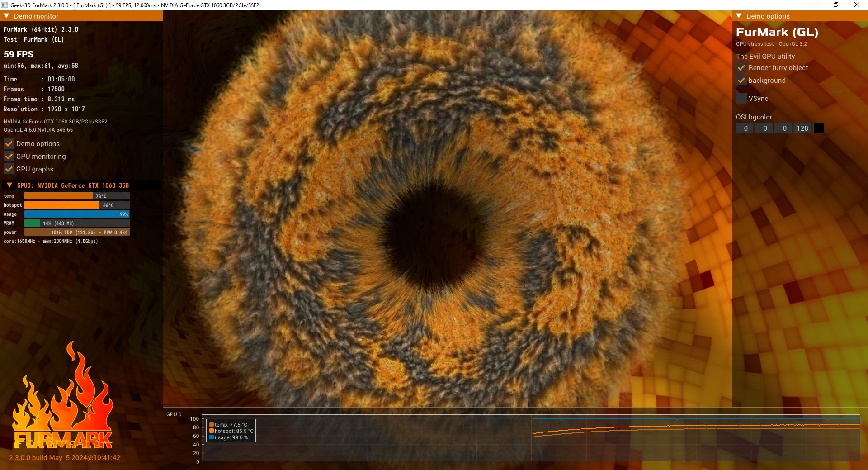The height and width of the screenshot is (470, 868).
Task: Uncheck the GPU monitoring checkbox
Action: (9, 157)
